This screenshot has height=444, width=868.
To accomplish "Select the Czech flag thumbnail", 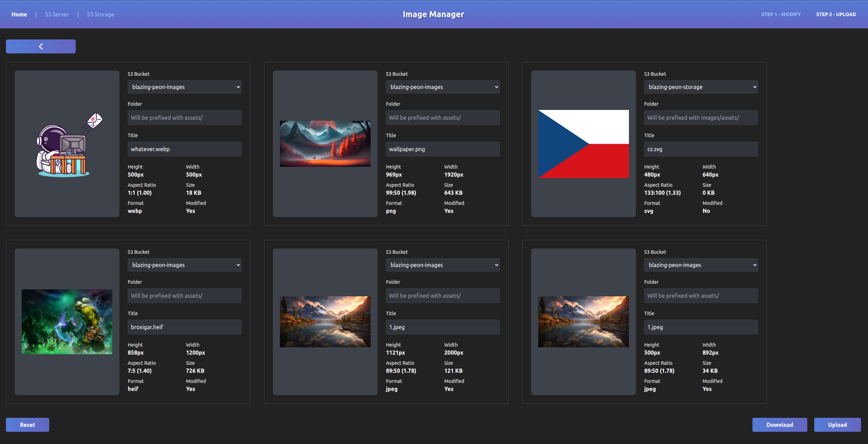I will [x=583, y=144].
